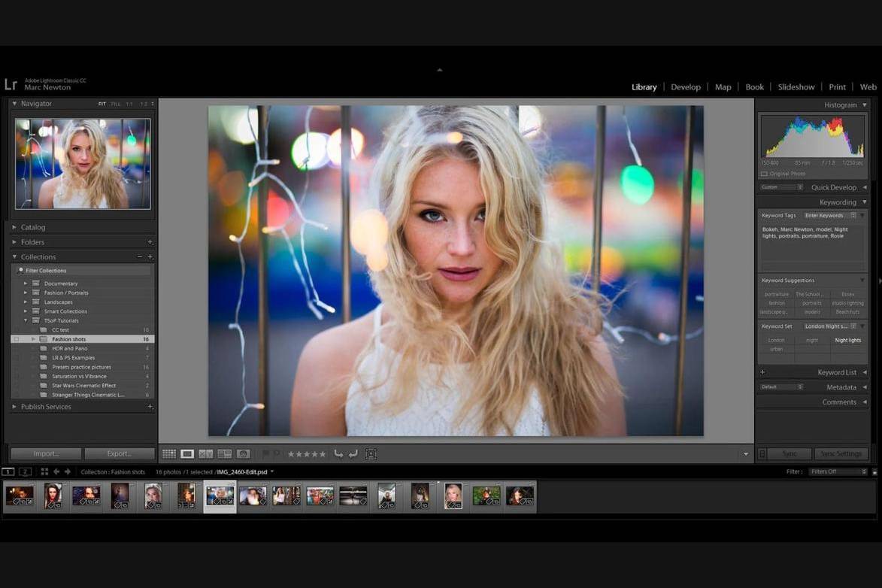This screenshot has height=588, width=882.
Task: Open People view in the toolbar
Action: point(243,453)
